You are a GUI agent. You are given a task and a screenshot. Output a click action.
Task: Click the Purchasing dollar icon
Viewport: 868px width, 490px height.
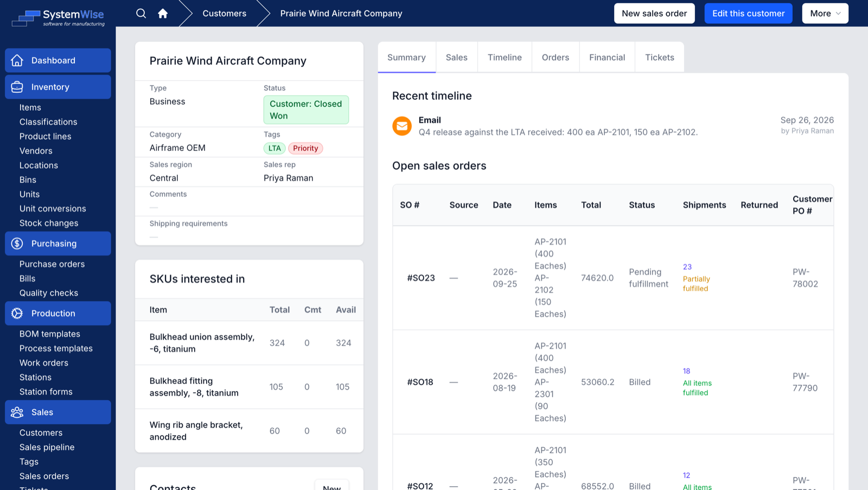(x=17, y=244)
